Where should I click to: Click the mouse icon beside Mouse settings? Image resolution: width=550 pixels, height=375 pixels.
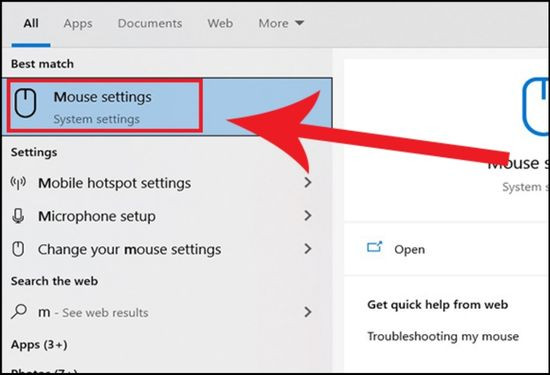tap(26, 103)
